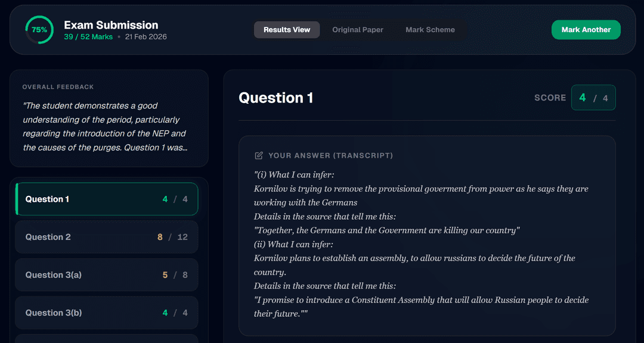Click the 4 / 4 score badge
Screen dimensions: 644x343
tap(593, 98)
